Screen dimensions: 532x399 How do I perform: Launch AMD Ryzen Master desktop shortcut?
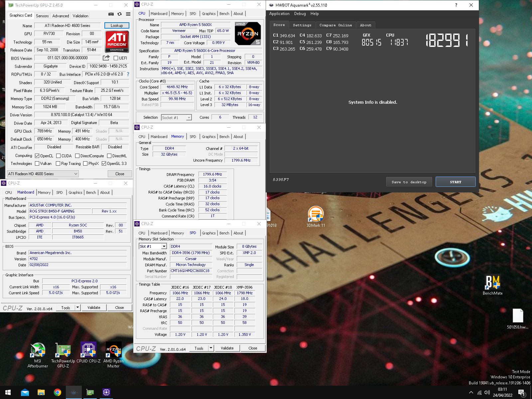[113, 355]
